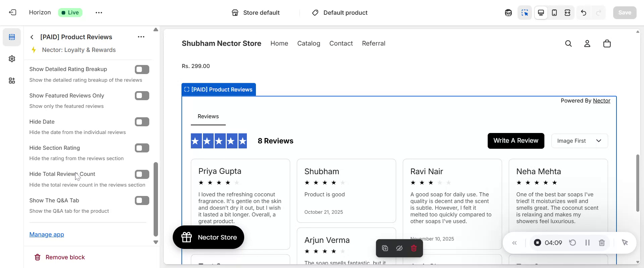Toggle the recording click-effects cursor icon
The image size is (644, 268).
point(625,243)
